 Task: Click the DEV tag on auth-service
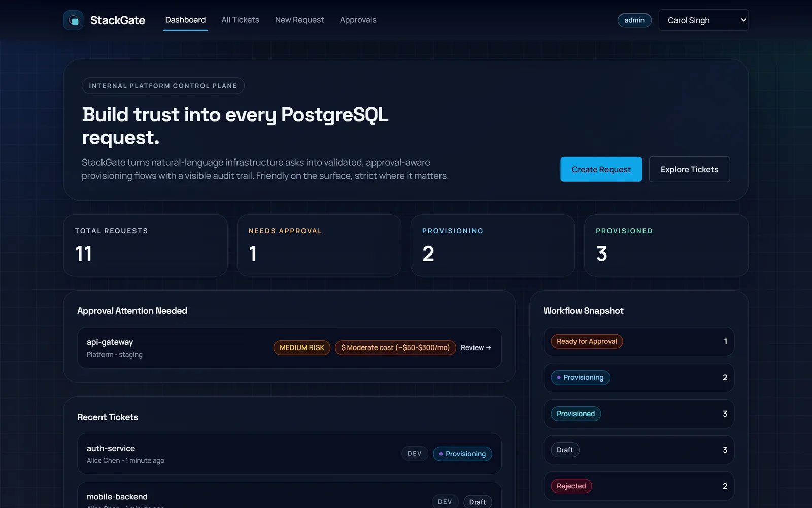point(415,454)
